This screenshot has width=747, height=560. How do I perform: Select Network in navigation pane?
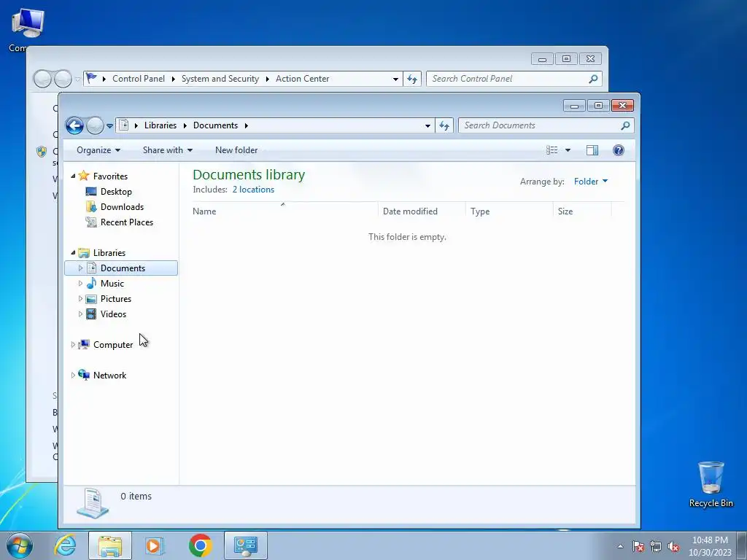pos(109,376)
